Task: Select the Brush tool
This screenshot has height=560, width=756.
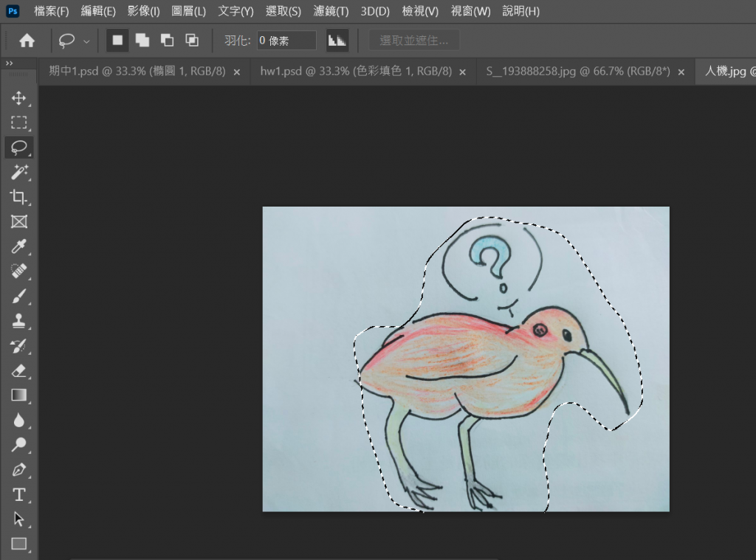Action: [x=19, y=296]
